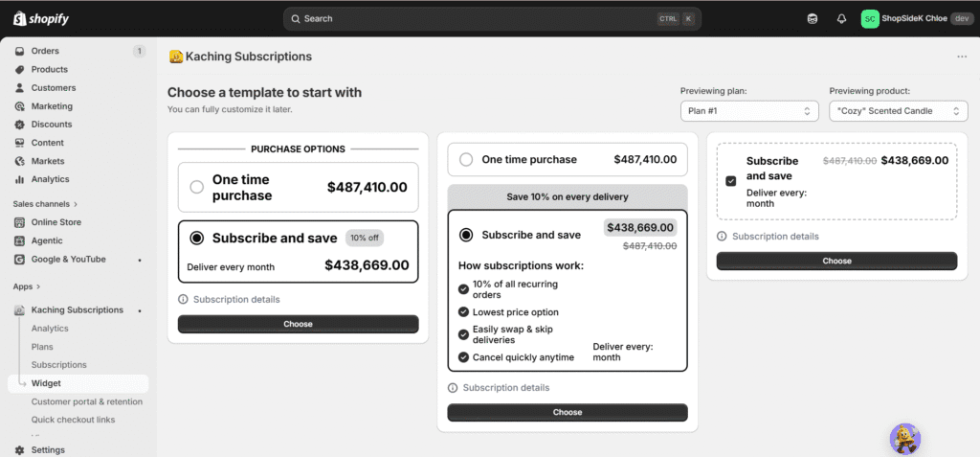This screenshot has width=980, height=457.
Task: Click the Discounts badge icon
Action: [x=19, y=125]
